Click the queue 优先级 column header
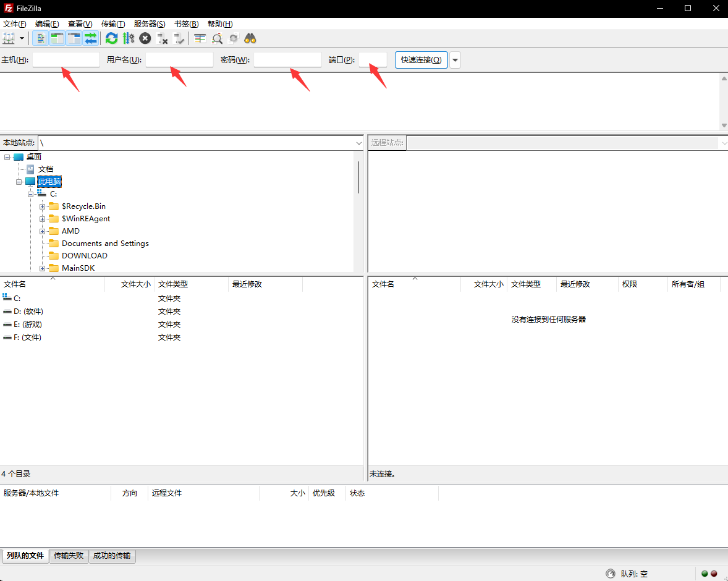 pos(328,493)
